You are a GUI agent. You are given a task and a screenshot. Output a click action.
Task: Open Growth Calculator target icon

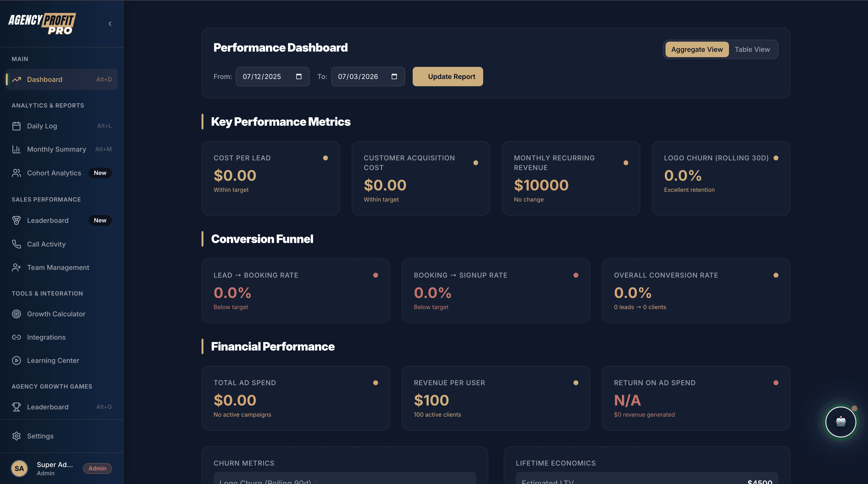17,314
